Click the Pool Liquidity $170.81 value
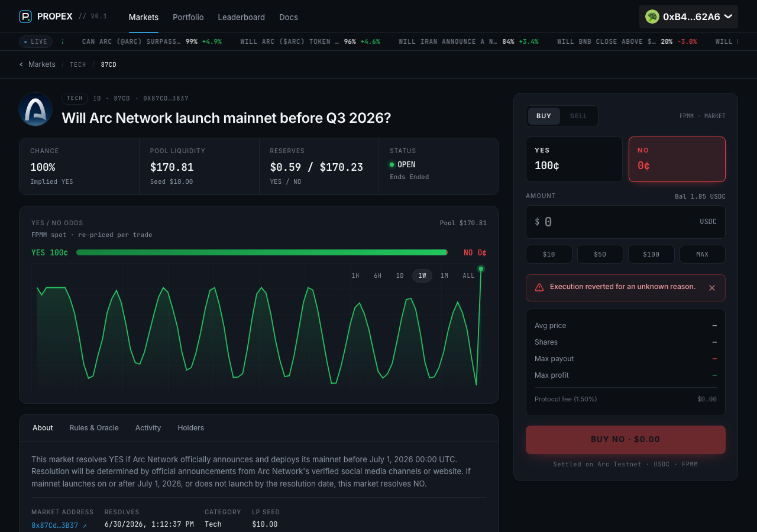Image resolution: width=757 pixels, height=532 pixels. (x=172, y=167)
